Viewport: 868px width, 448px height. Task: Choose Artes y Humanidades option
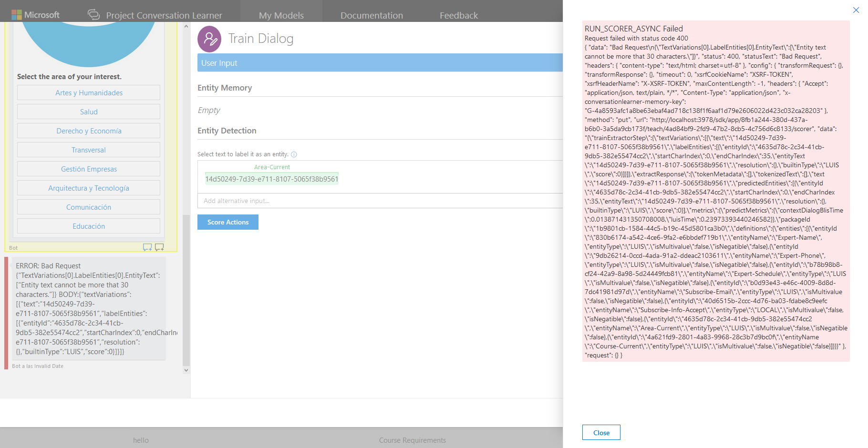tap(89, 92)
